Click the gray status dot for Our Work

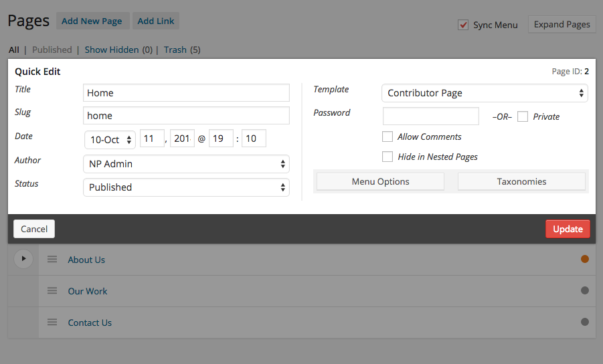[584, 290]
